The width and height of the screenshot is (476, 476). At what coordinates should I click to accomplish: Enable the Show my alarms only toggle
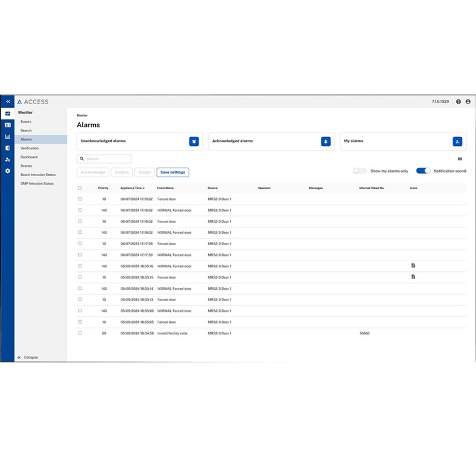click(359, 171)
